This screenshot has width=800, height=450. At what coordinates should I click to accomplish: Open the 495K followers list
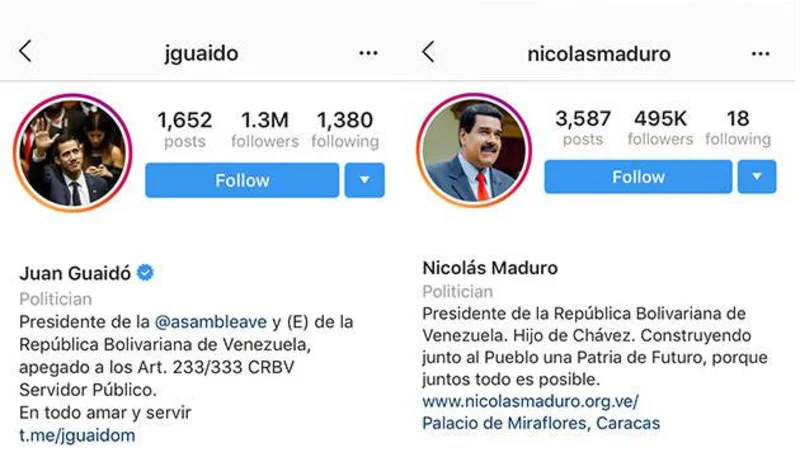[x=660, y=128]
